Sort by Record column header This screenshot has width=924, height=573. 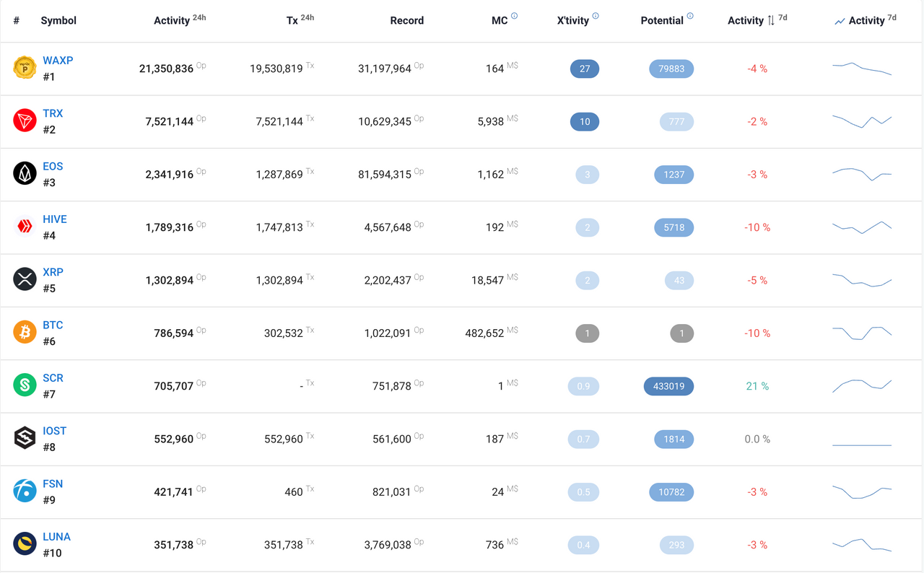[407, 20]
